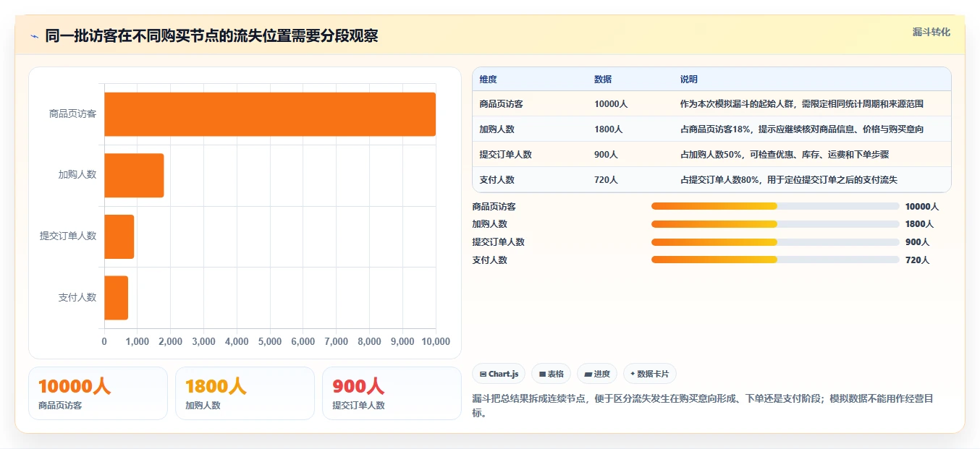The image size is (980, 449).
Task: Click the 提交订单人数 bar in the chart
Action: tap(119, 236)
